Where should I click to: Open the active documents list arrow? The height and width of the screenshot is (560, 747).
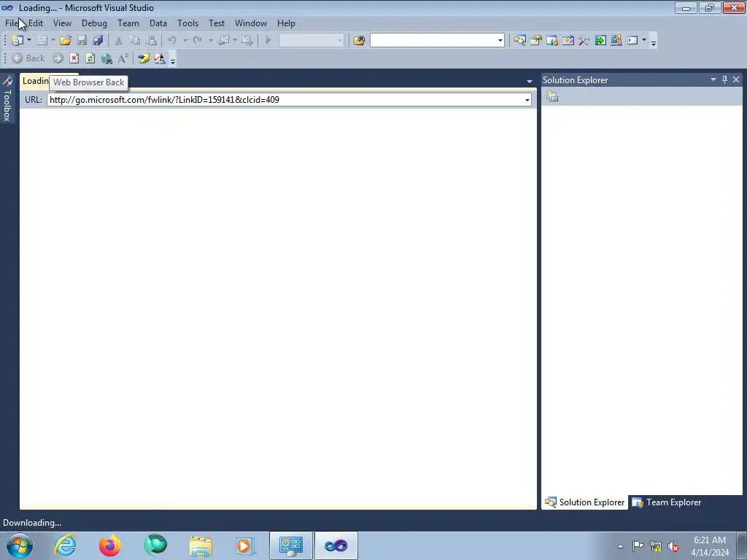click(x=530, y=82)
